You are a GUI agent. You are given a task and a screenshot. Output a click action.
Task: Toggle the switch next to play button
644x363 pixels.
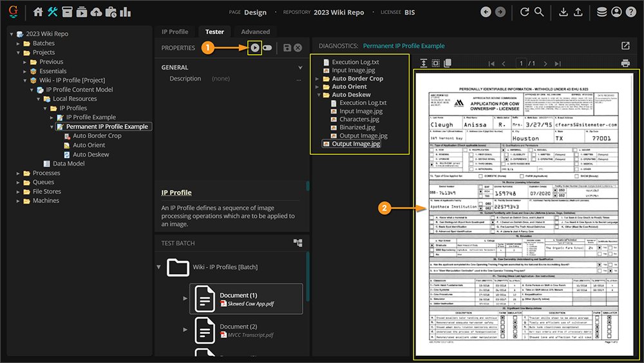[267, 48]
